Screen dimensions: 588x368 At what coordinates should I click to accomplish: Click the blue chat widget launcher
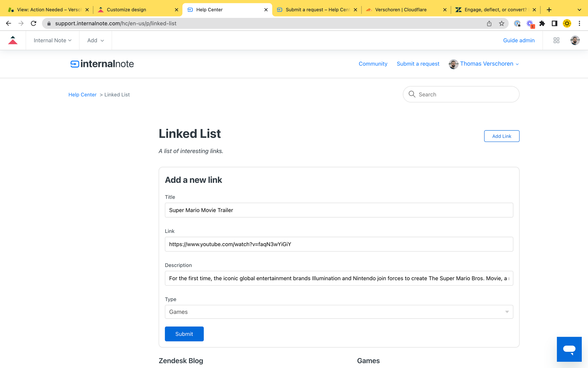point(569,349)
